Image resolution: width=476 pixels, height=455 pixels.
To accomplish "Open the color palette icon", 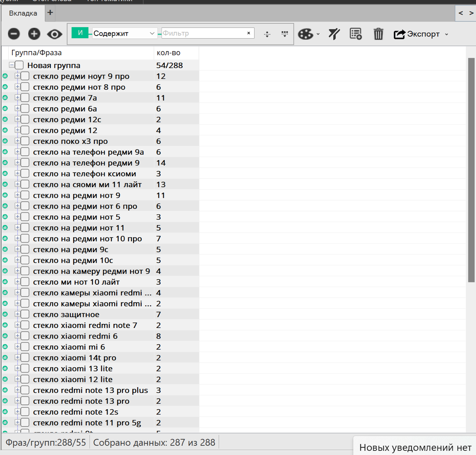I will click(x=305, y=34).
